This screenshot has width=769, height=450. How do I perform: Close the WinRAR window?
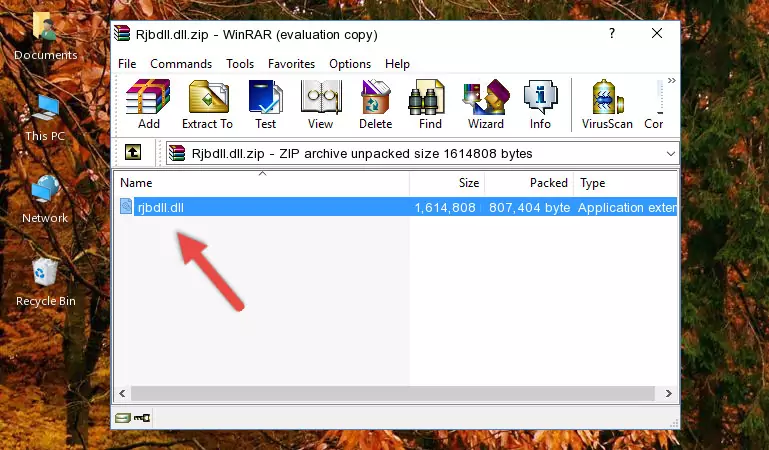[657, 33]
